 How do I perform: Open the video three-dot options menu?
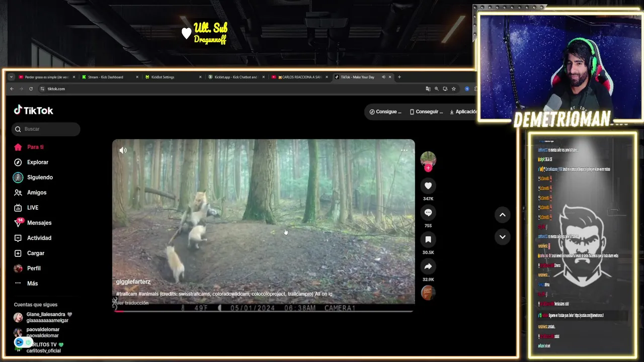(404, 150)
